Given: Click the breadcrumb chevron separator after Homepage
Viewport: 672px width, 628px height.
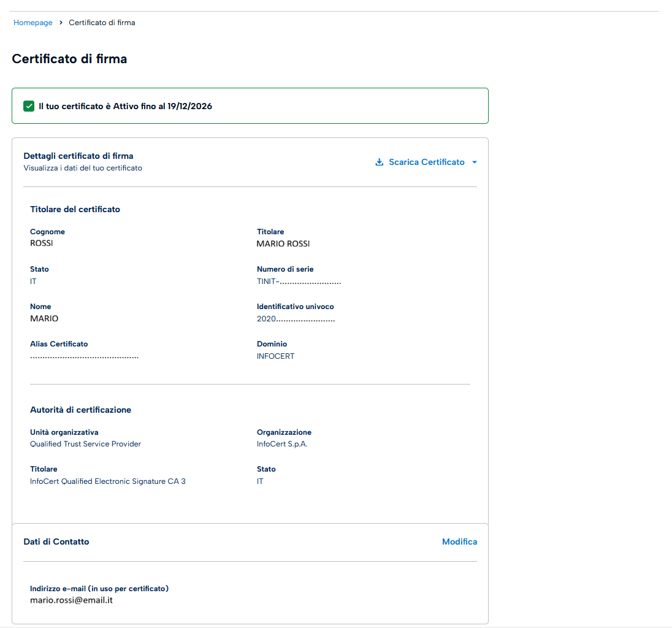Looking at the screenshot, I should [61, 23].
